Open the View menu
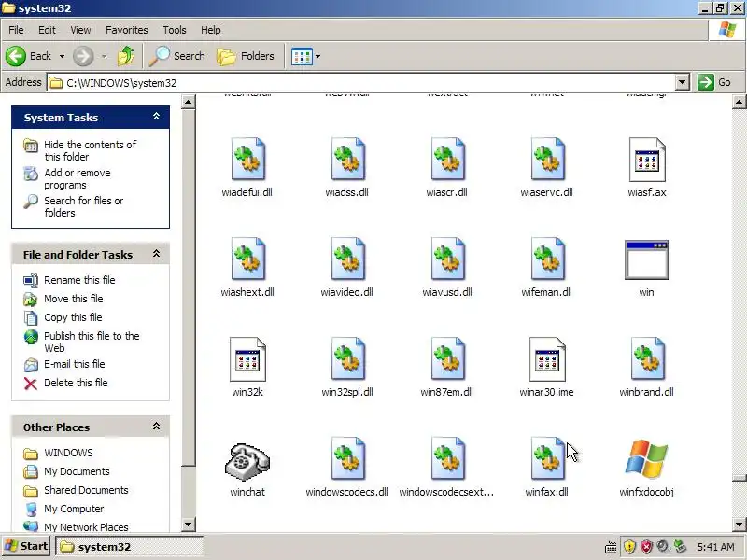 click(80, 30)
